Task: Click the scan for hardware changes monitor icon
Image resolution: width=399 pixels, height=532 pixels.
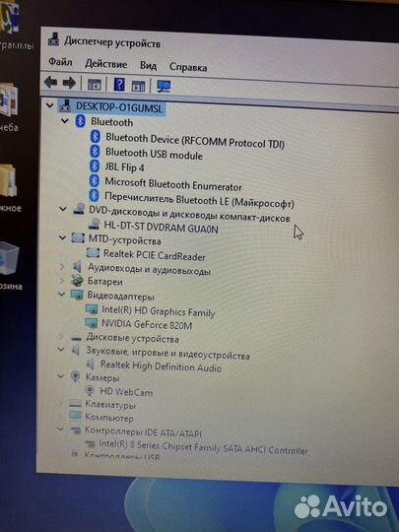Action: coord(164,86)
